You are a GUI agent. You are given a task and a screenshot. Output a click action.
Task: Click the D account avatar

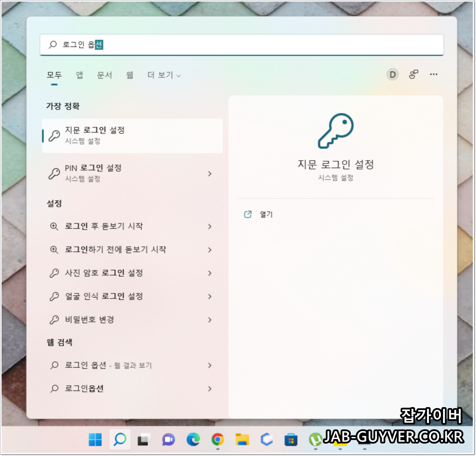[393, 75]
